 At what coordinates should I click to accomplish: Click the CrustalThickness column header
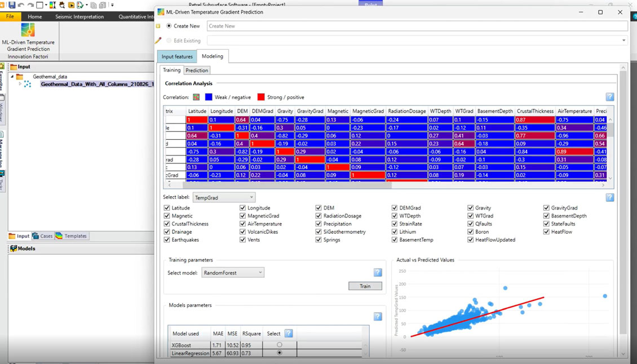535,111
